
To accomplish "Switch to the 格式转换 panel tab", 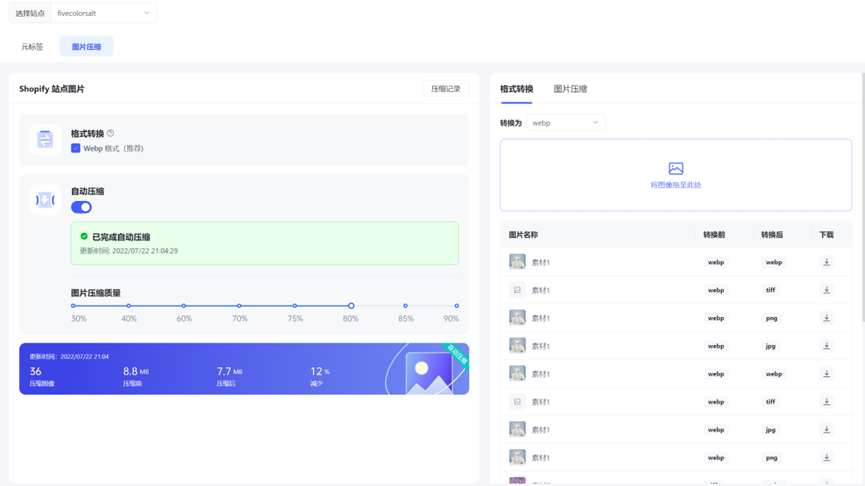I will 516,89.
